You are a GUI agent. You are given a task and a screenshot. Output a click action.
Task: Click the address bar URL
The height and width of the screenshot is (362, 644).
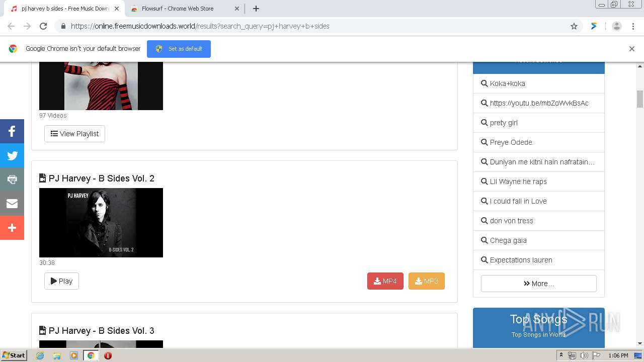[200, 26]
